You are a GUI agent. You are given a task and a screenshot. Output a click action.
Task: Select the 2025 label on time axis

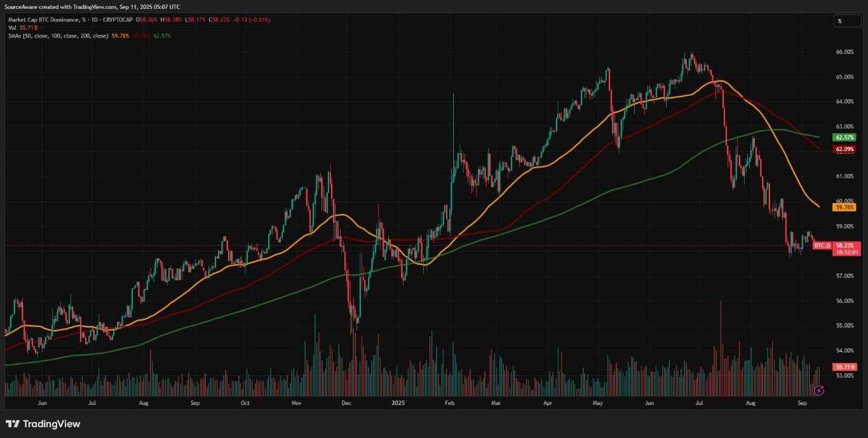tap(397, 402)
